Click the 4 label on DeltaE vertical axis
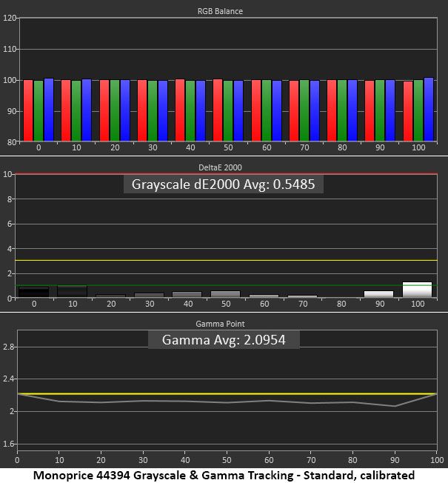This screenshot has width=448, height=483. [10, 249]
